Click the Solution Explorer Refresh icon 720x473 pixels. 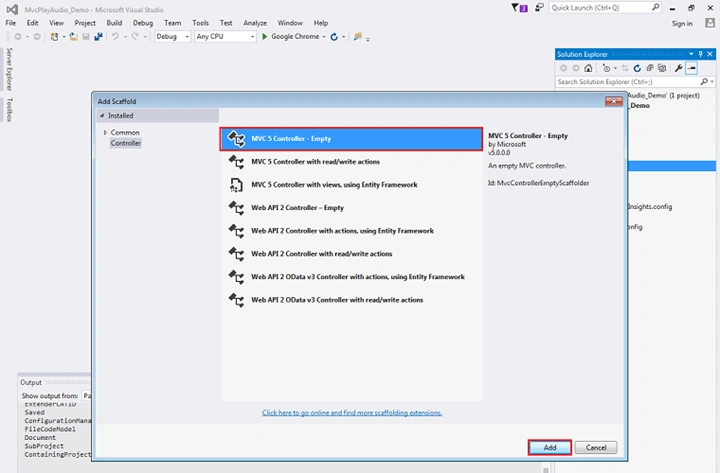point(637,68)
